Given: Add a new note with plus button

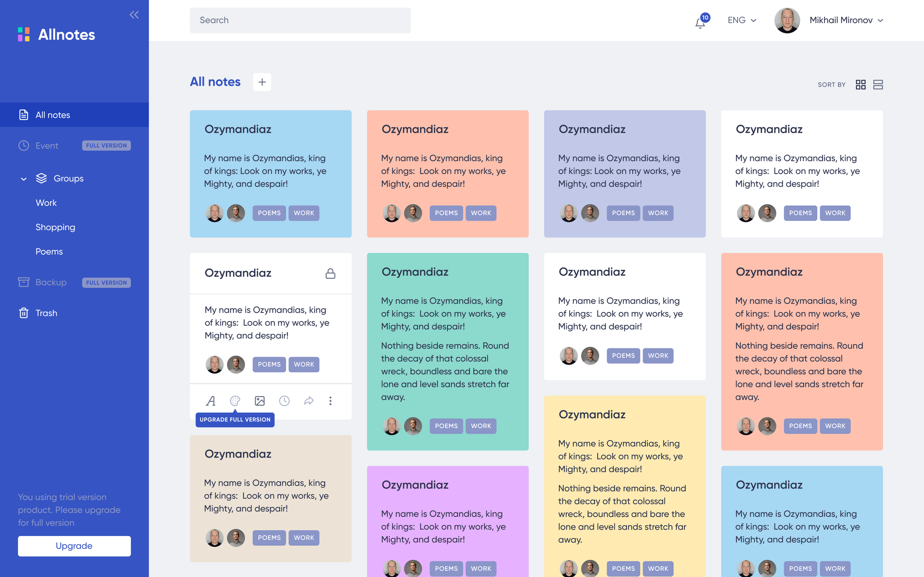Looking at the screenshot, I should 262,82.
